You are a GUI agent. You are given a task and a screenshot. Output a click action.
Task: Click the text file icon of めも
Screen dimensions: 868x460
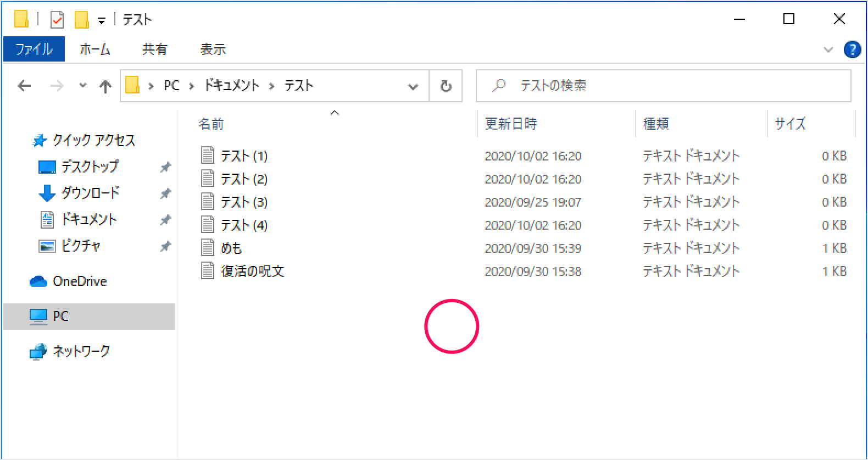(208, 248)
